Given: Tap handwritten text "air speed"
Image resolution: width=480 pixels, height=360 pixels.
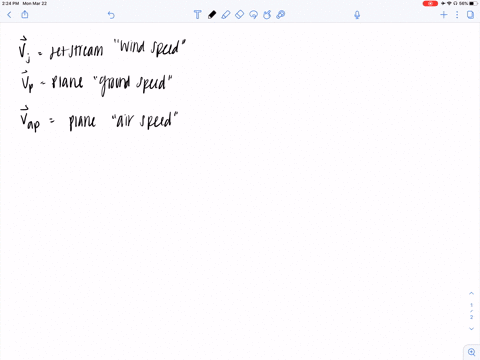Looking at the screenshot, I should pos(145,120).
